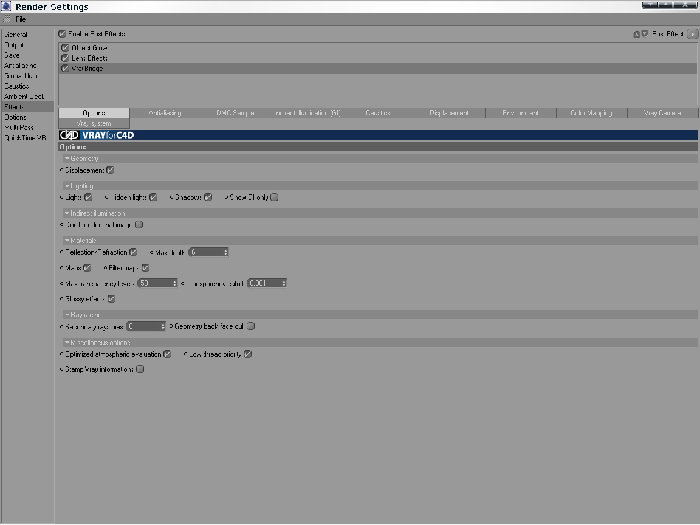700x525 pixels.
Task: Open the Vray Camera tab
Action: pyautogui.click(x=663, y=113)
